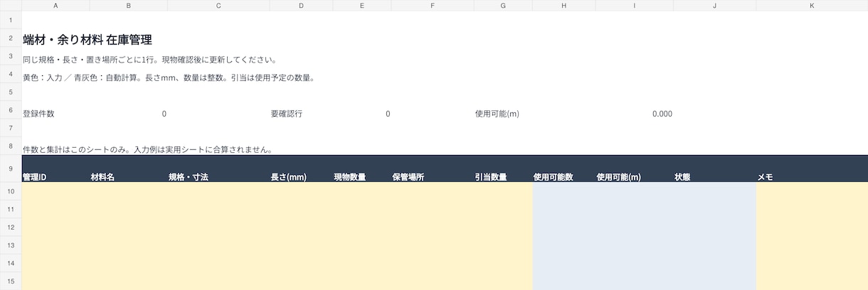Click the 引当数量 input cell in row 13

pos(503,245)
